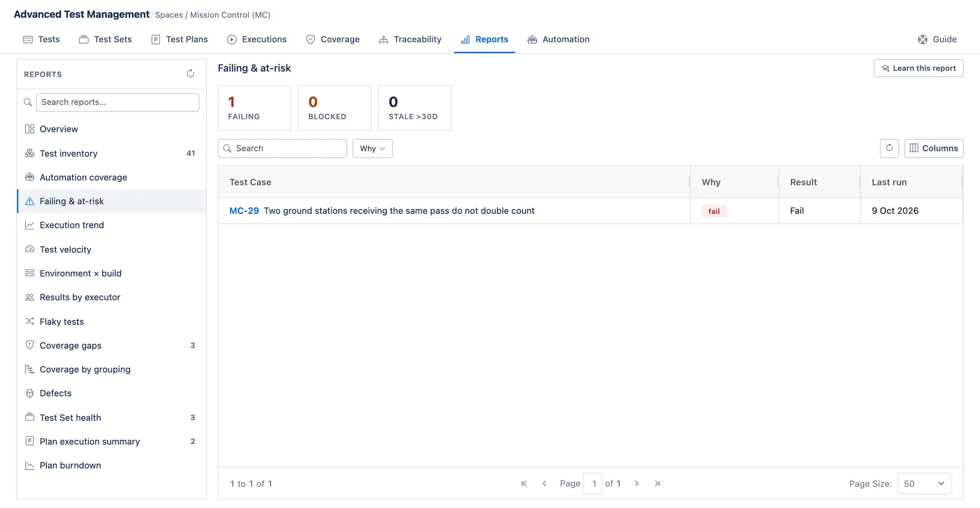
Task: Switch to the Automation tab
Action: point(558,39)
